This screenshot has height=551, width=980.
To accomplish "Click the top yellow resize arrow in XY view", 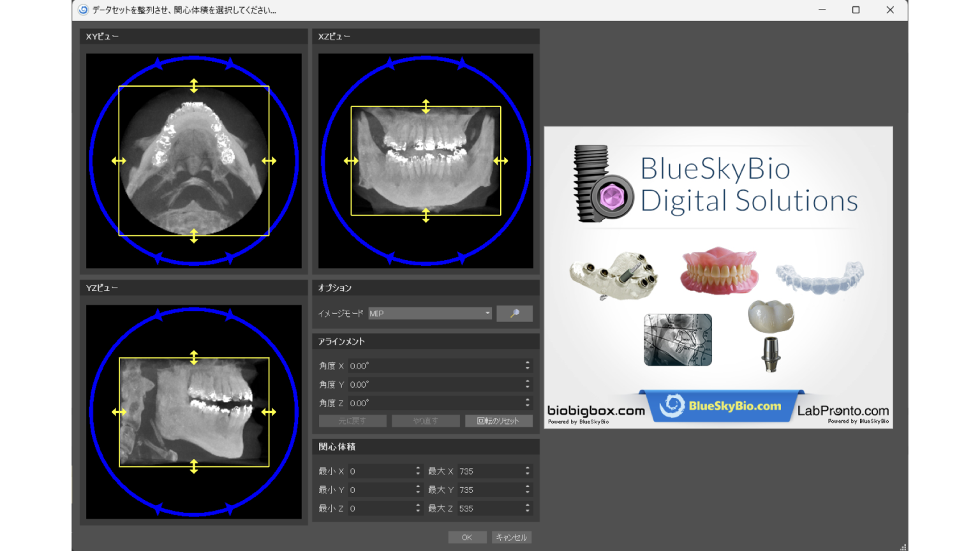I will pos(193,85).
